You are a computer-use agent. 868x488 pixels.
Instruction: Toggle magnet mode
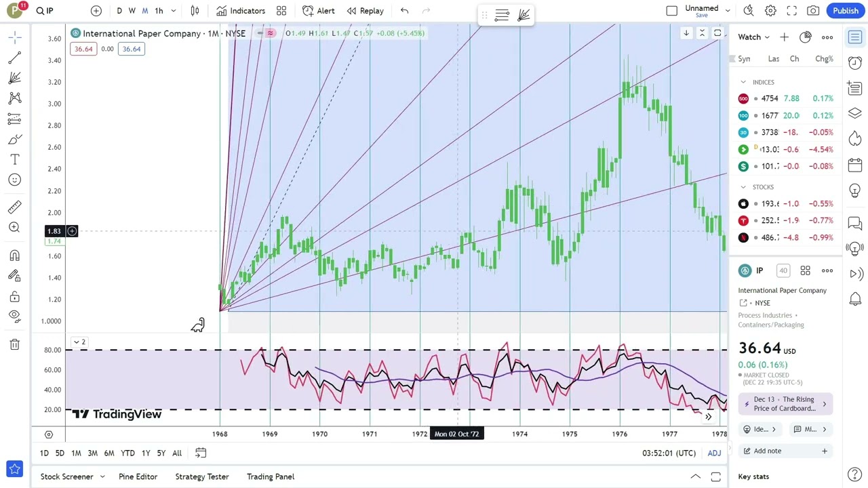coord(14,256)
